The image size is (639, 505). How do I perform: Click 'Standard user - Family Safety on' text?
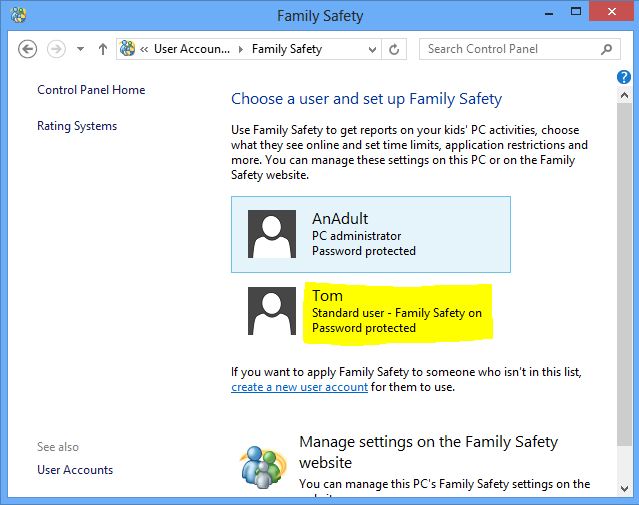pos(397,313)
